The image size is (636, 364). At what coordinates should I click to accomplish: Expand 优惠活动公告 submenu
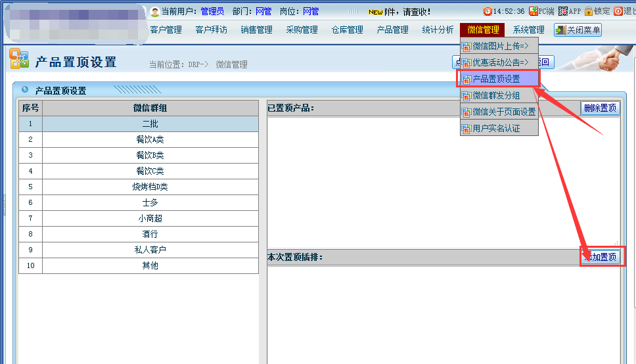[x=499, y=62]
